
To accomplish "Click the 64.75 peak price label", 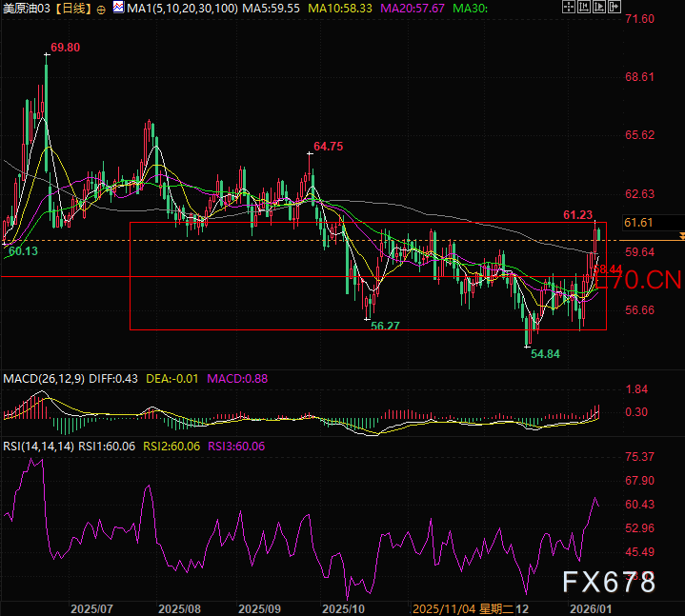I will click(x=327, y=146).
